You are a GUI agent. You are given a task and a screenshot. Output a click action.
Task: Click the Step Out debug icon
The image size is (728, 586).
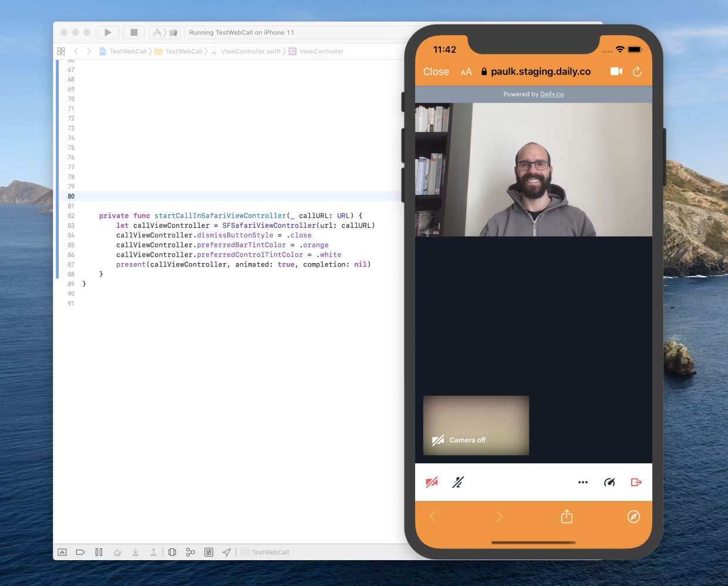tap(153, 552)
